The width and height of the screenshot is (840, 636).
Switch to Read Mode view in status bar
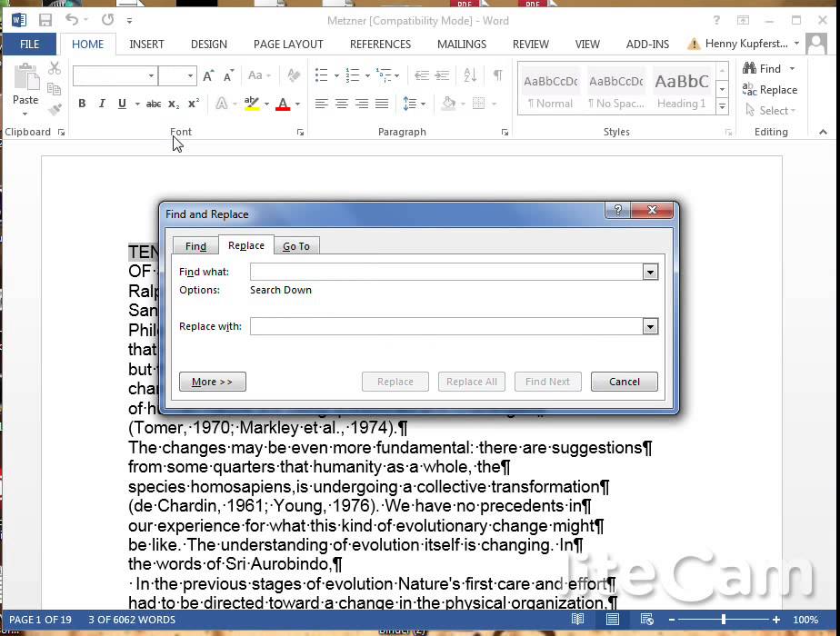point(577,620)
